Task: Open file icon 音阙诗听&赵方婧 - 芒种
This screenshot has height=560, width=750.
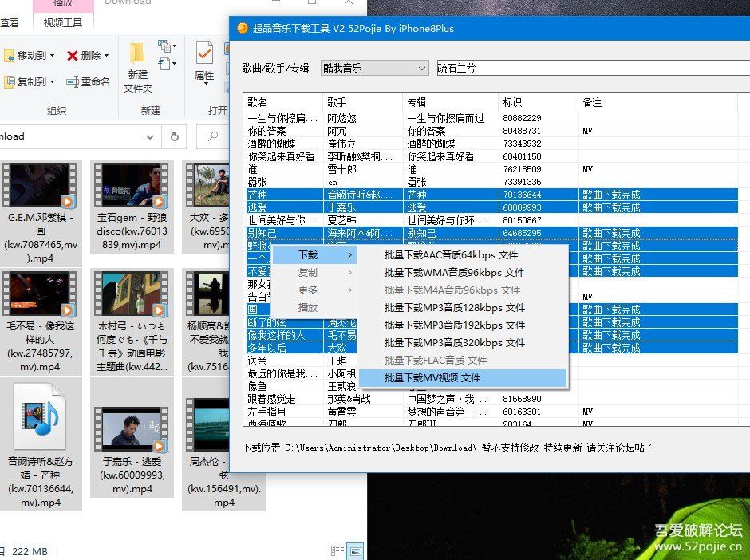Action: click(40, 416)
